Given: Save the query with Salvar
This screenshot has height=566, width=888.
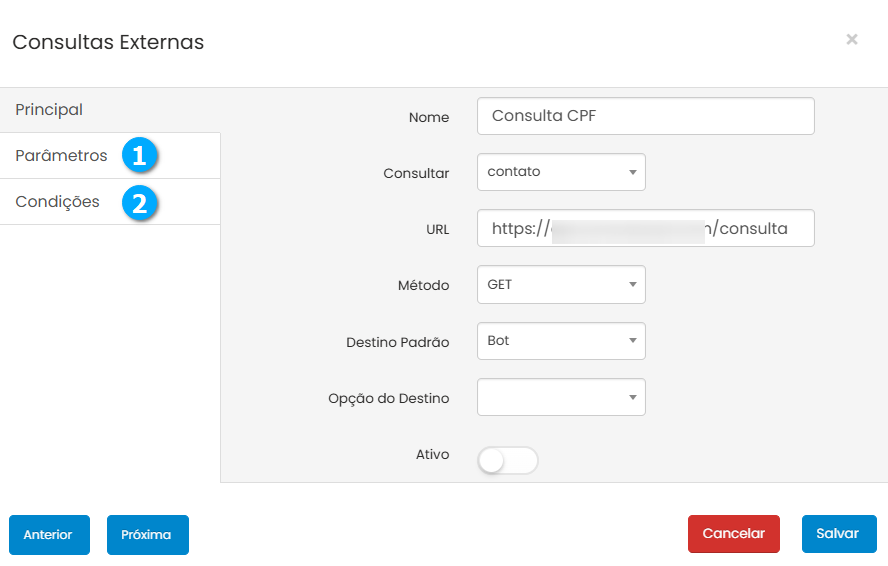Looking at the screenshot, I should click(838, 534).
